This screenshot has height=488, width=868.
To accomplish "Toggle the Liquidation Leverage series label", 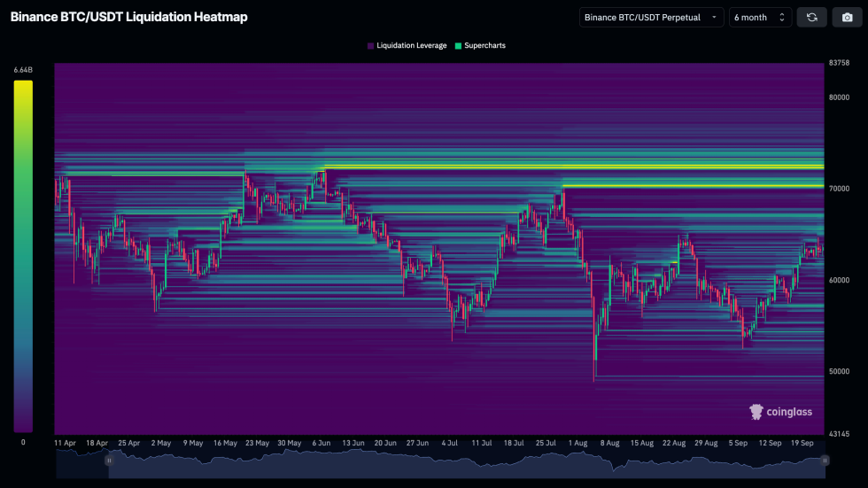I will click(x=411, y=45).
